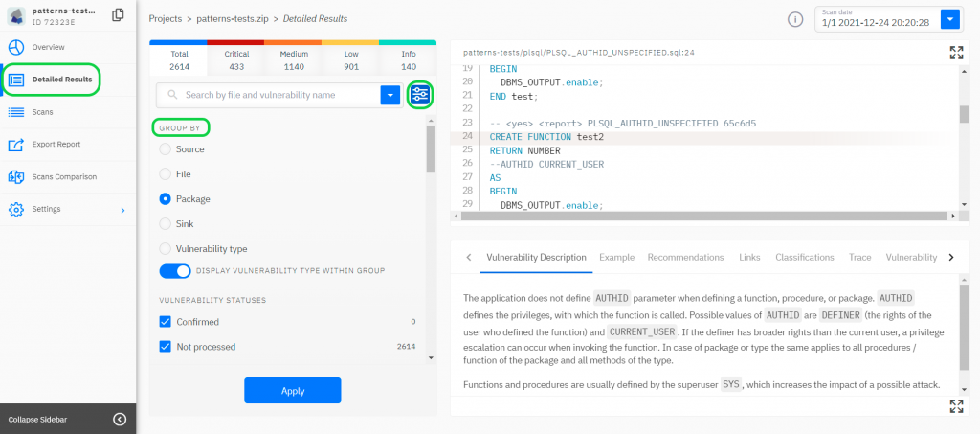This screenshot has width=980, height=434.
Task: Click the Export Report share icon
Action: [x=16, y=145]
